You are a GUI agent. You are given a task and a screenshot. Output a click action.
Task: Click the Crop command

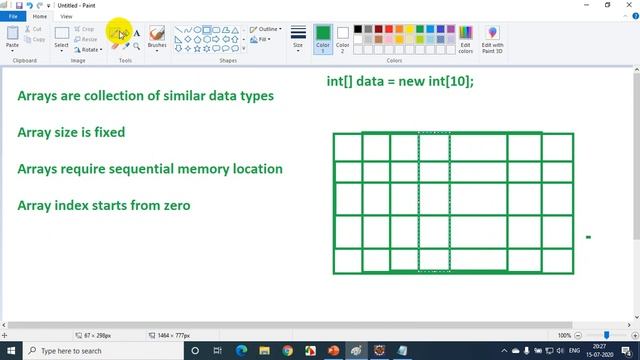point(84,29)
